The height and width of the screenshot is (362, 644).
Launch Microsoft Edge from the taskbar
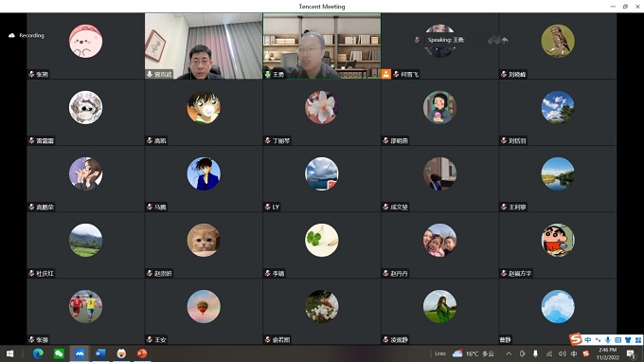38,353
